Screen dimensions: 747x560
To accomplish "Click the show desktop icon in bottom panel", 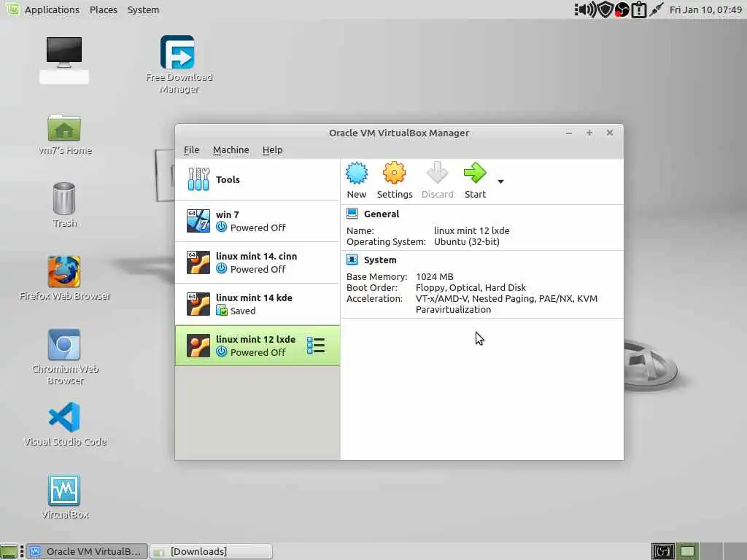I will tap(9, 551).
